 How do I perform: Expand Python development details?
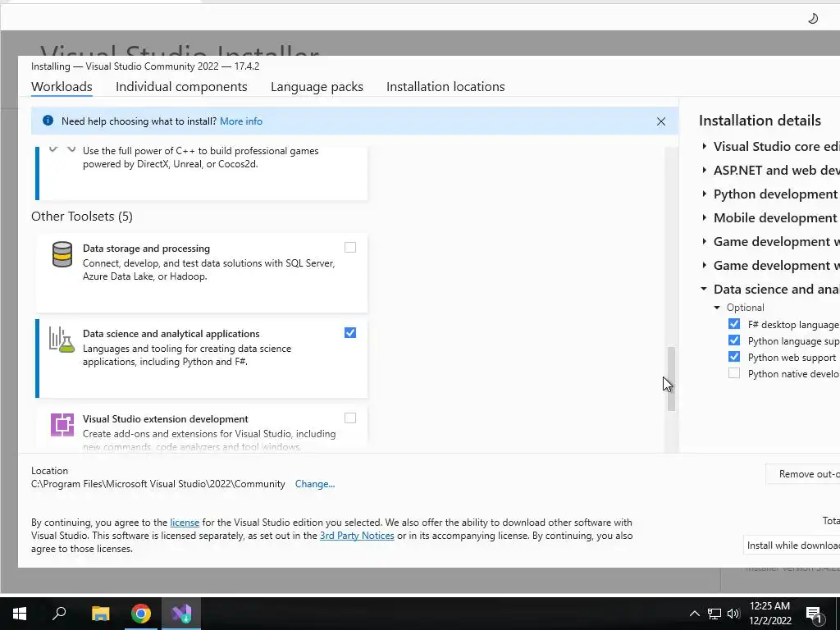click(x=704, y=194)
